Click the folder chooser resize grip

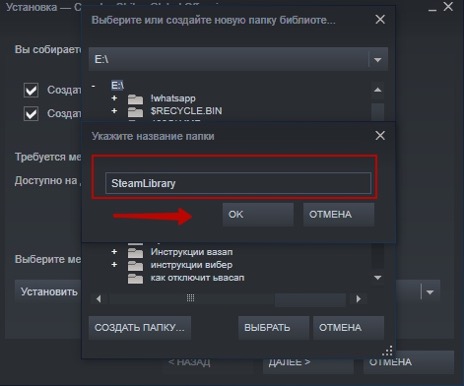pos(387,351)
